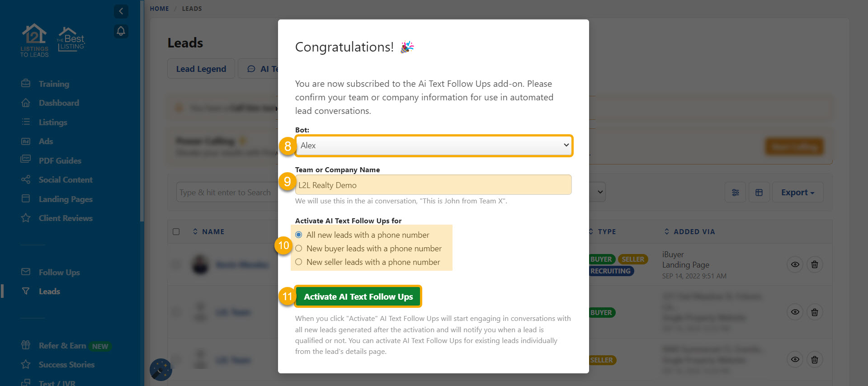Expand the Export dropdown menu

[x=797, y=193]
